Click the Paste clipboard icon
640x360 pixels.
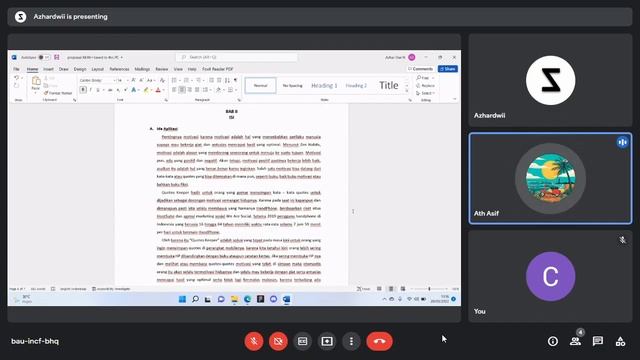click(x=36, y=81)
